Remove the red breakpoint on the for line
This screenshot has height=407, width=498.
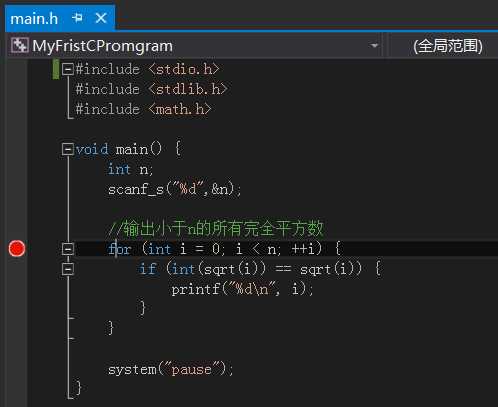(17, 248)
